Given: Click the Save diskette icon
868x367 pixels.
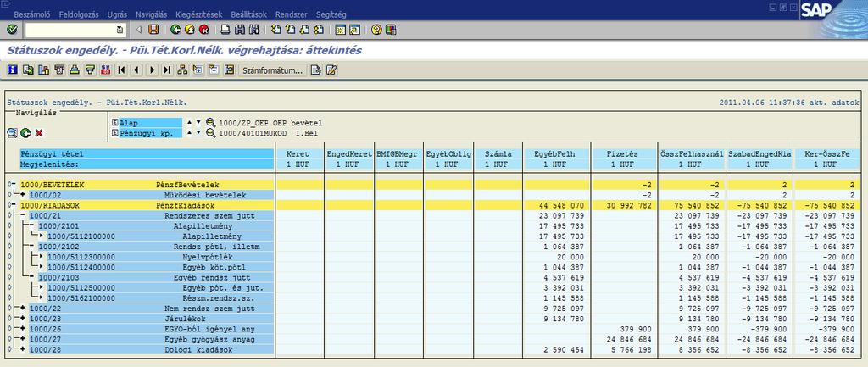Looking at the screenshot, I should [x=154, y=30].
